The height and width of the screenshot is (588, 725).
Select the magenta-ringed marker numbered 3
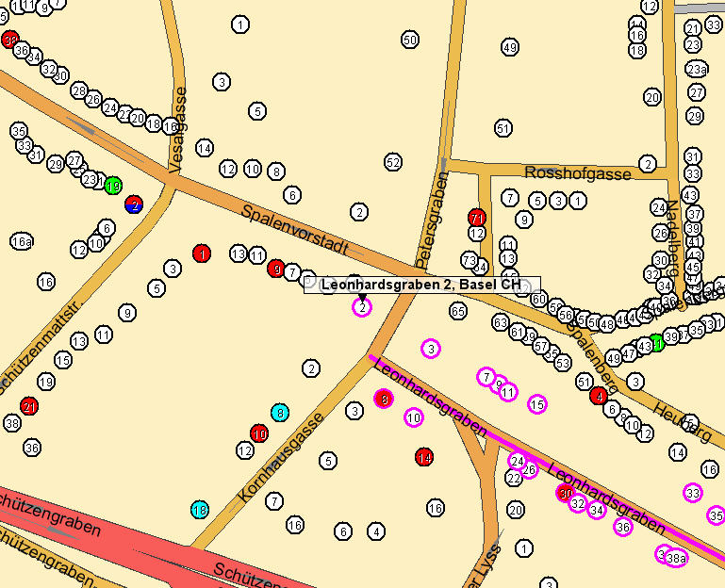431,349
